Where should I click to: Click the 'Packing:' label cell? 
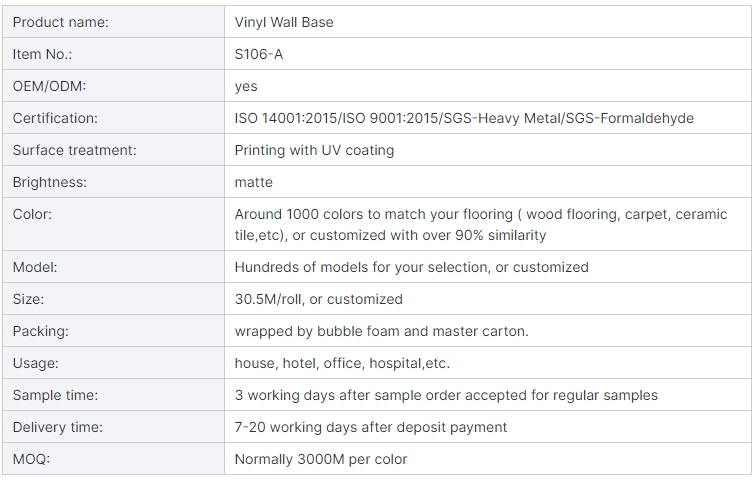[40, 331]
